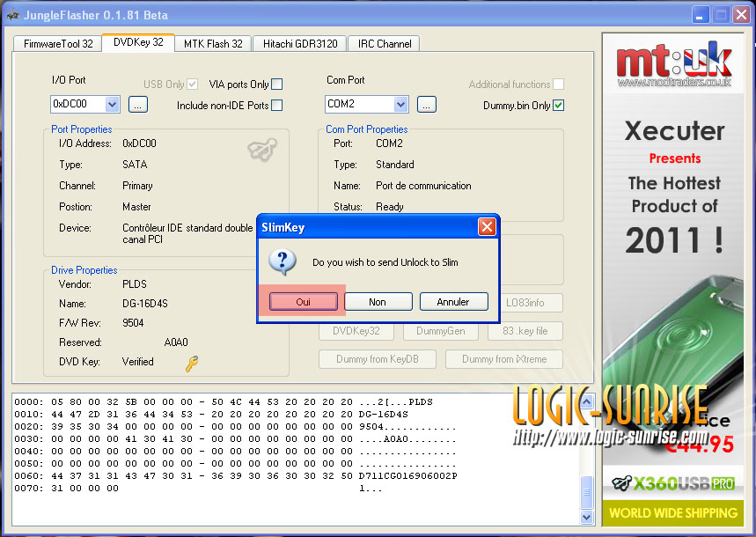Open the Com Port COM2 dropdown
756x537 pixels.
click(x=400, y=104)
